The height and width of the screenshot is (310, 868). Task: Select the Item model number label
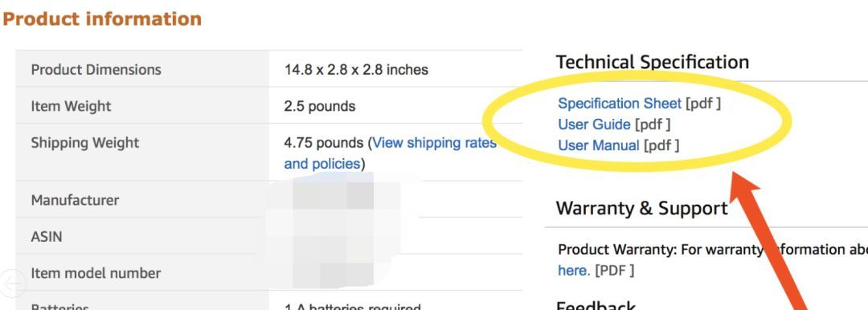pos(96,273)
